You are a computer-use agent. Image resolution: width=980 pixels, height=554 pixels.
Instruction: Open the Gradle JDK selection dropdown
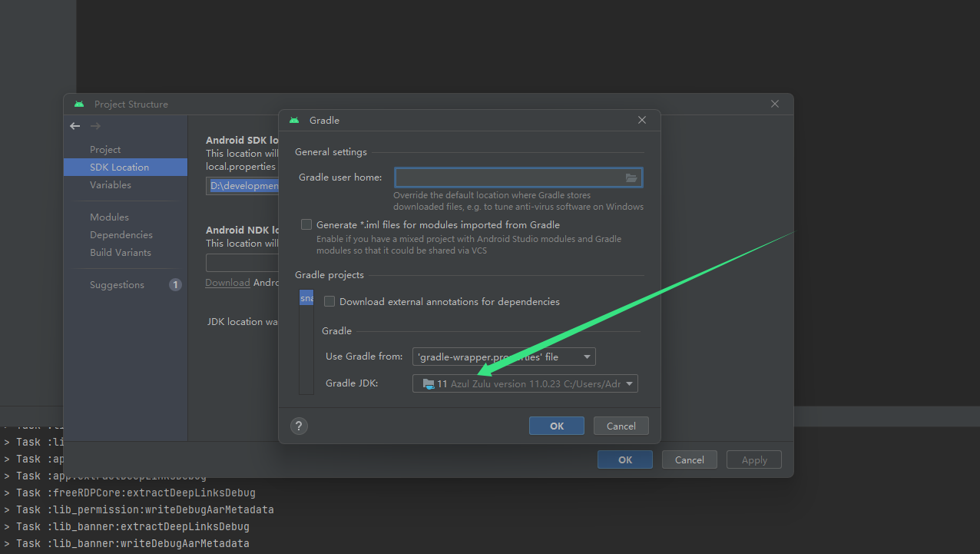pyautogui.click(x=629, y=383)
